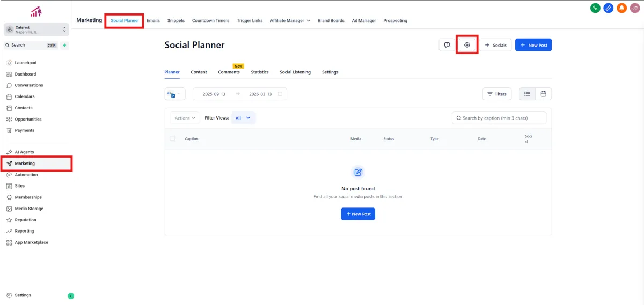
Task: Open the Brand Boards tab
Action: pos(331,20)
